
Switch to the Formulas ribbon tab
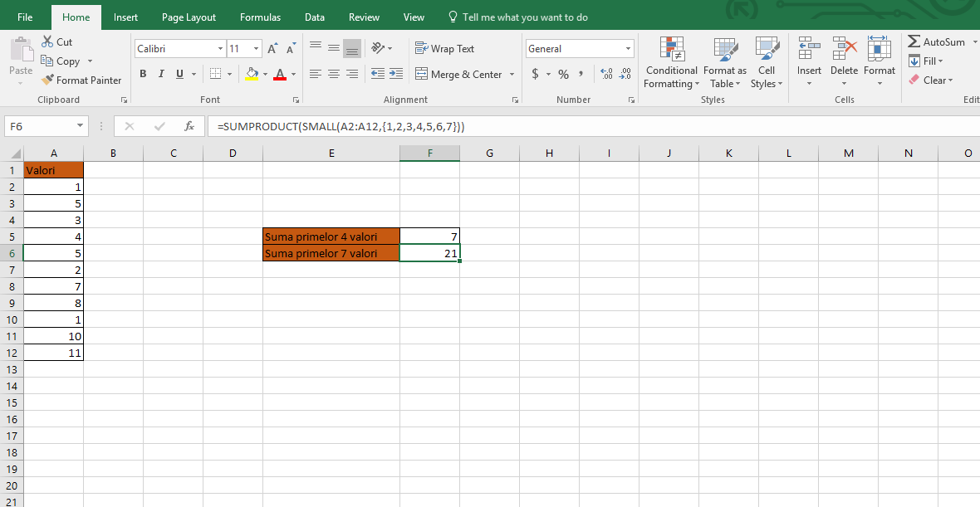pos(260,17)
